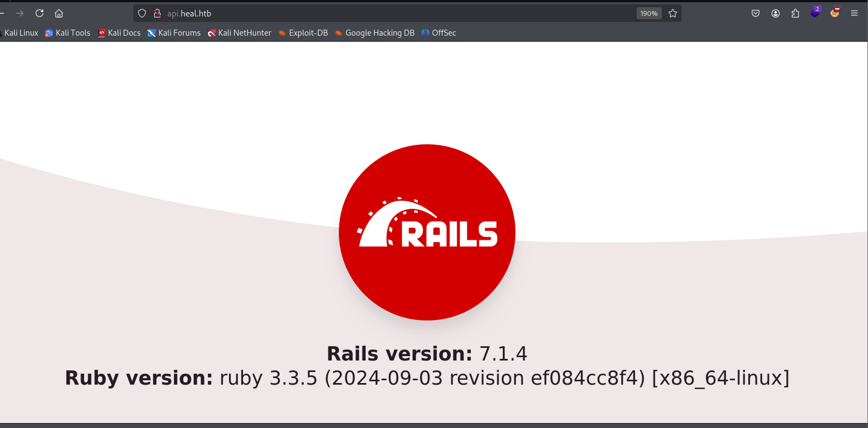868x428 pixels.
Task: Open the extensions puzzle icon
Action: tap(795, 13)
